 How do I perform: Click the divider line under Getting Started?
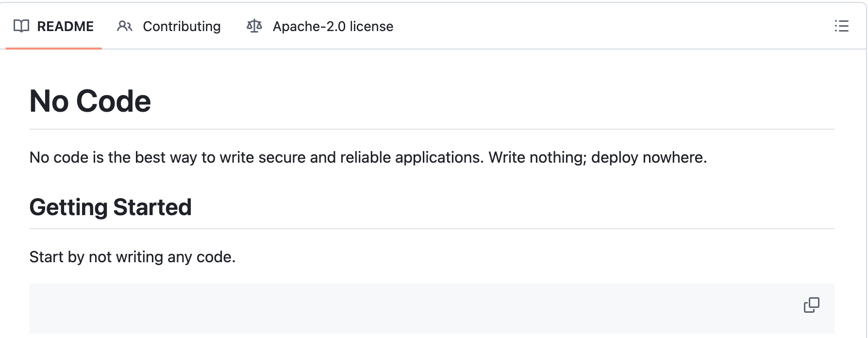(x=432, y=229)
